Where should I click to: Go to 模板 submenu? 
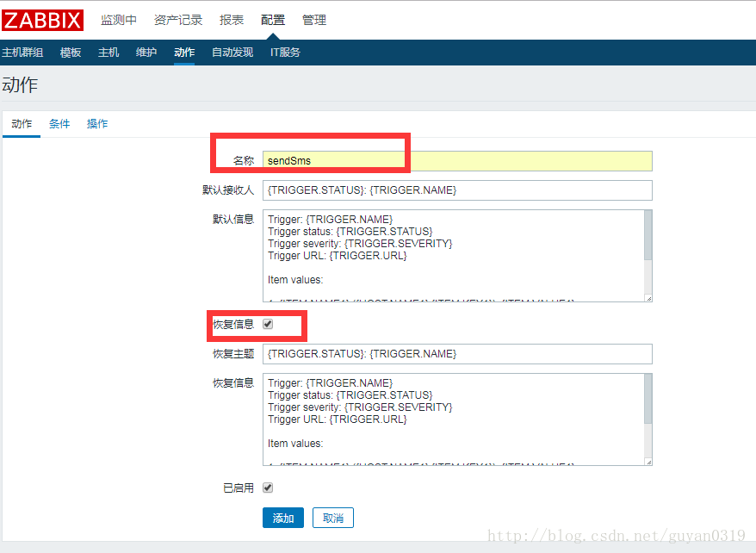click(x=71, y=52)
